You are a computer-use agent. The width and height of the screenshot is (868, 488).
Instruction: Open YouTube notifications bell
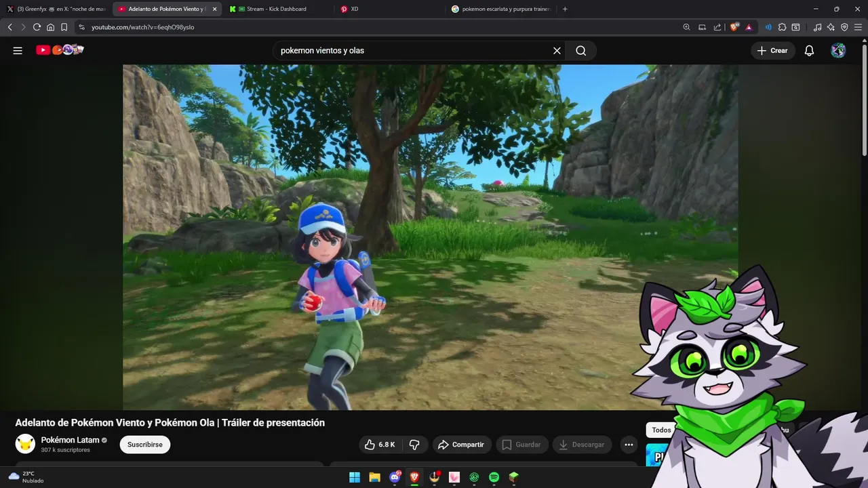click(809, 51)
